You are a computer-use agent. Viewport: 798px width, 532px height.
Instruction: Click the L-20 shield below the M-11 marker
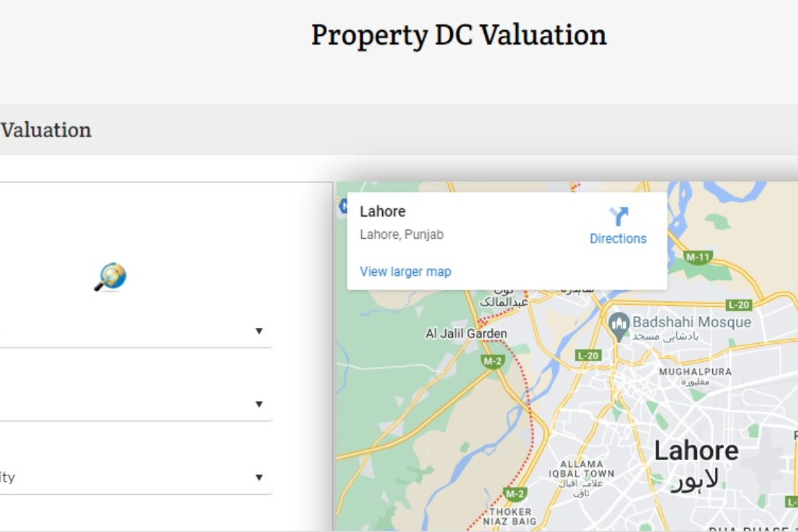pyautogui.click(x=739, y=305)
